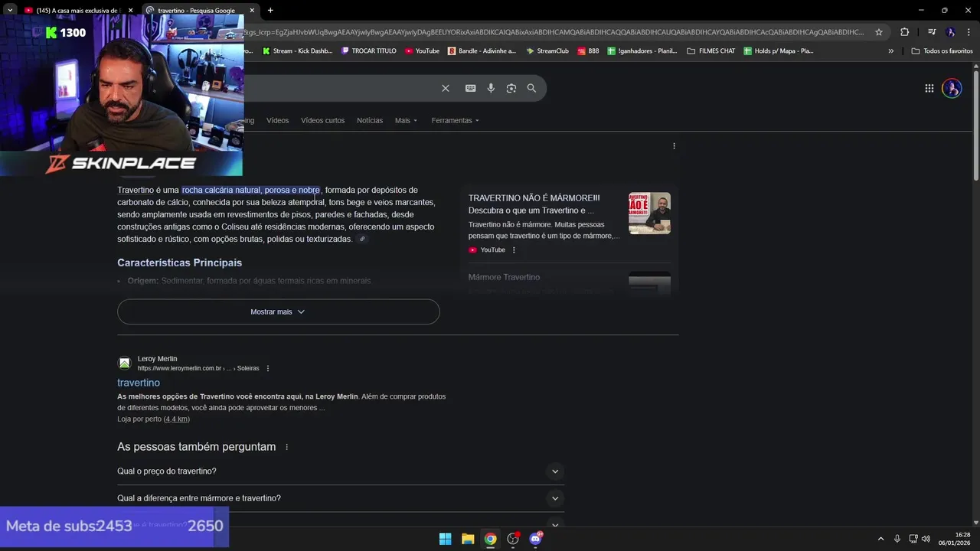The width and height of the screenshot is (980, 551).
Task: Open the Ferramentas dropdown
Action: (455, 120)
